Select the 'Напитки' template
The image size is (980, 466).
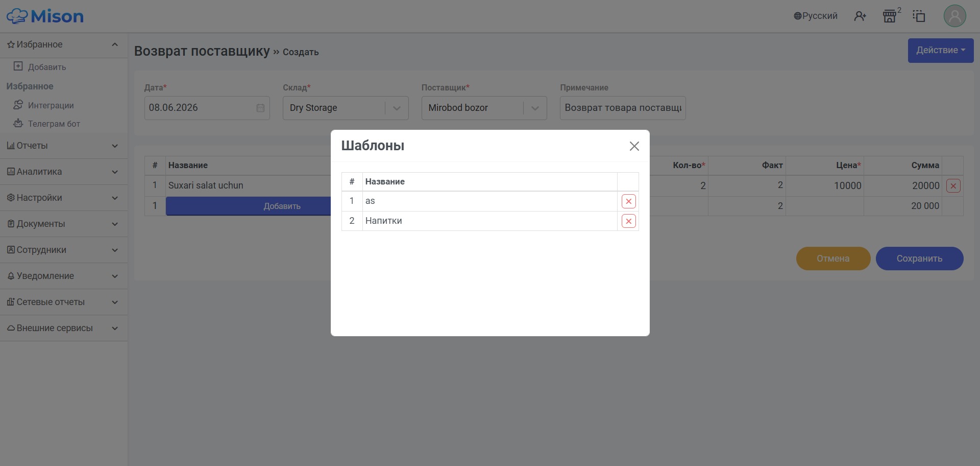489,221
